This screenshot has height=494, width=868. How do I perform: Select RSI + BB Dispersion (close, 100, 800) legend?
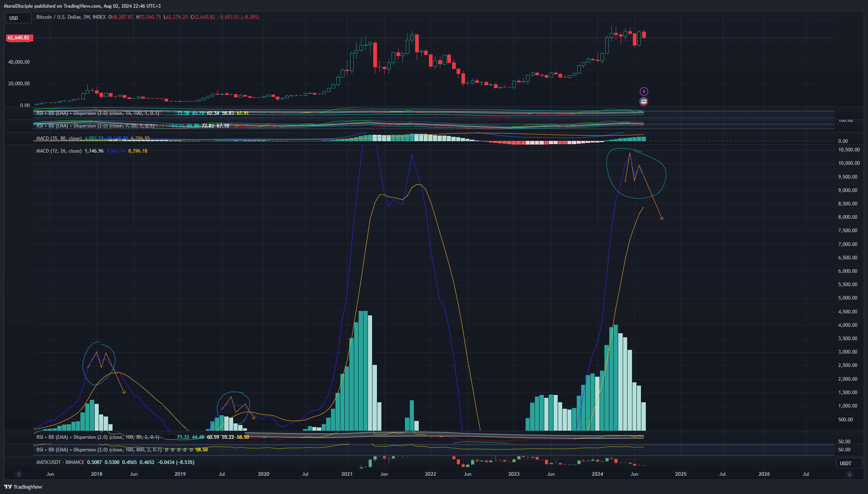pyautogui.click(x=99, y=450)
